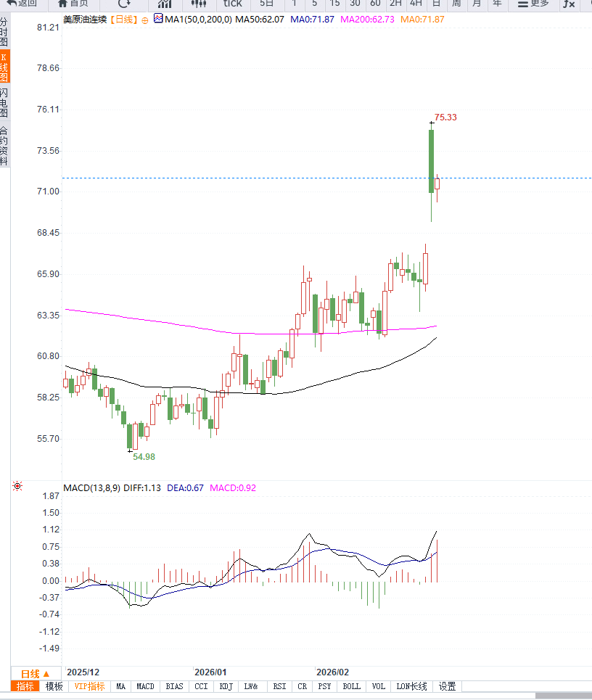
Task: Select the 月 monthly period
Action: 477,4
